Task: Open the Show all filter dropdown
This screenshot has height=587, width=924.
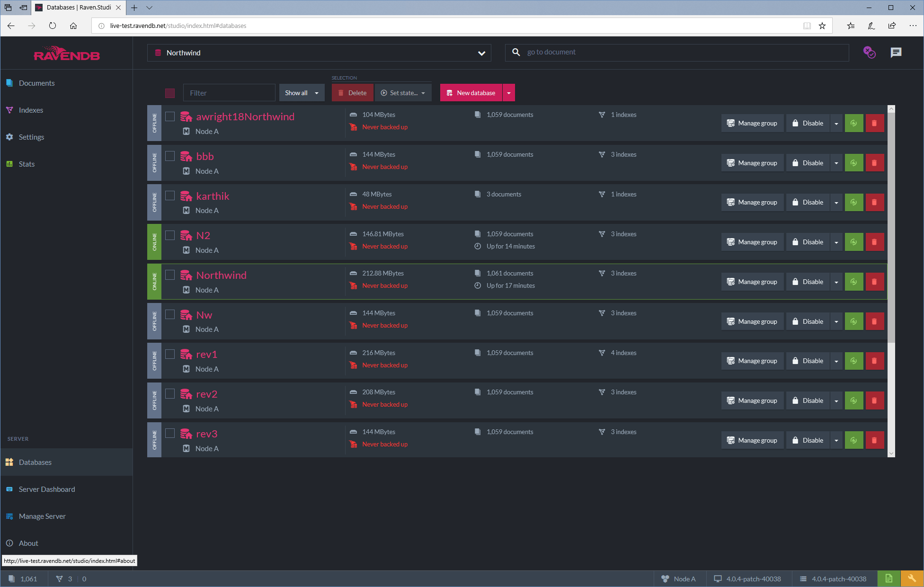Action: (x=302, y=93)
